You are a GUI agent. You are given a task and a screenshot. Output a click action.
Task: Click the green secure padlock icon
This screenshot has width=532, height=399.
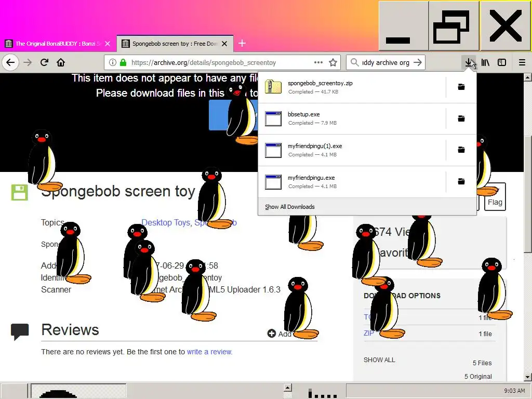(123, 62)
